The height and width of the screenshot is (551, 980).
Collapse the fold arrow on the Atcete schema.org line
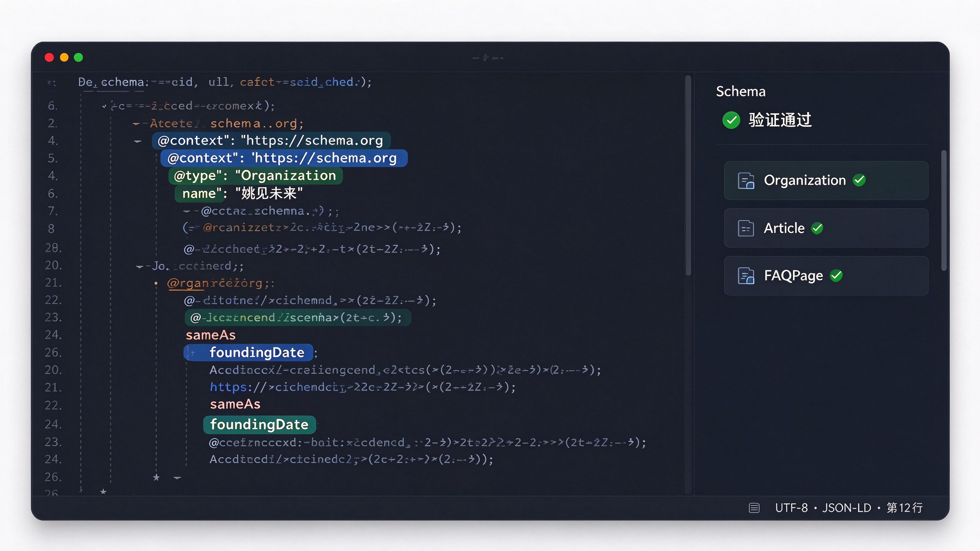136,124
